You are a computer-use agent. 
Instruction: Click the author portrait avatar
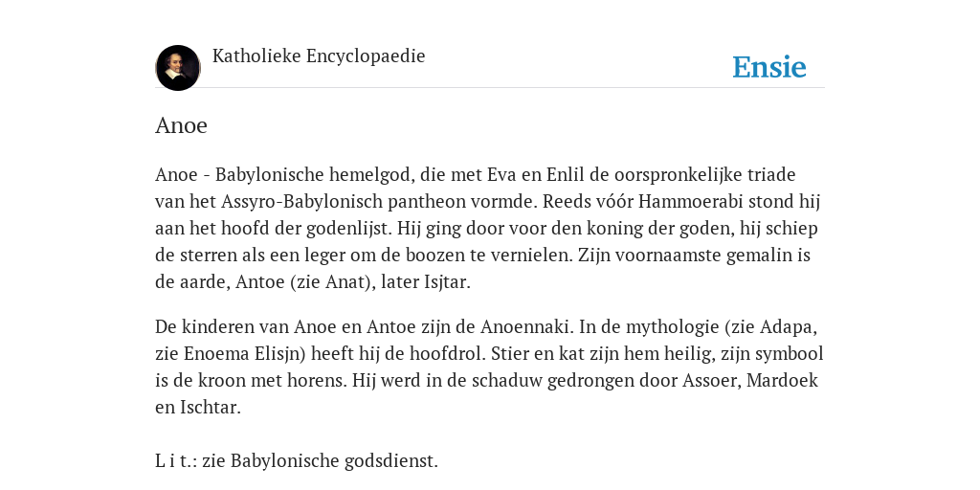tap(178, 68)
